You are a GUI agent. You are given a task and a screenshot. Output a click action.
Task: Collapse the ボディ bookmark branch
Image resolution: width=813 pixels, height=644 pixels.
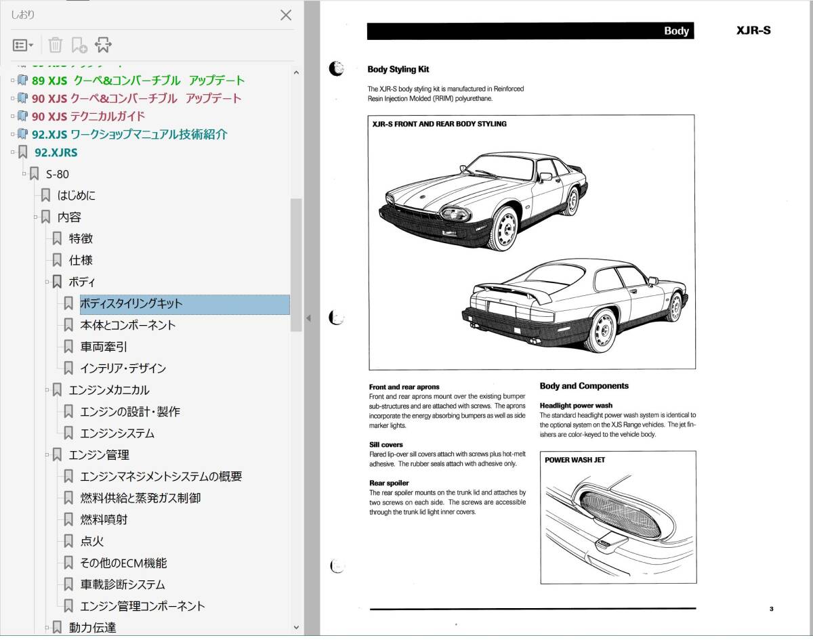47,282
